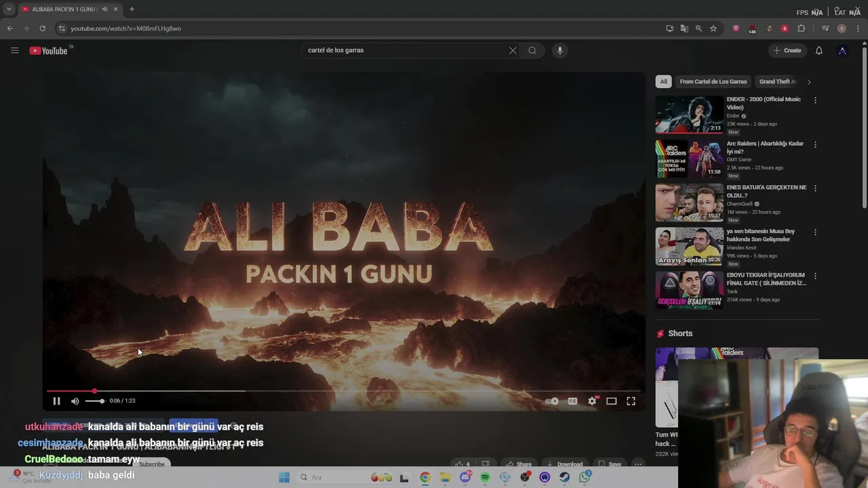Open the zoom magnifier icon in the address bar
This screenshot has width=868, height=488.
[x=698, y=28]
